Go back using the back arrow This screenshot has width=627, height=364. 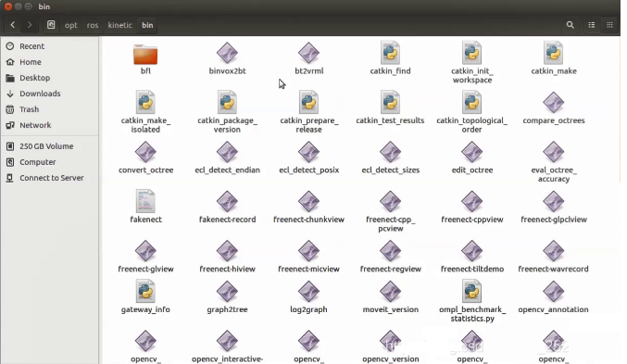[x=13, y=25]
